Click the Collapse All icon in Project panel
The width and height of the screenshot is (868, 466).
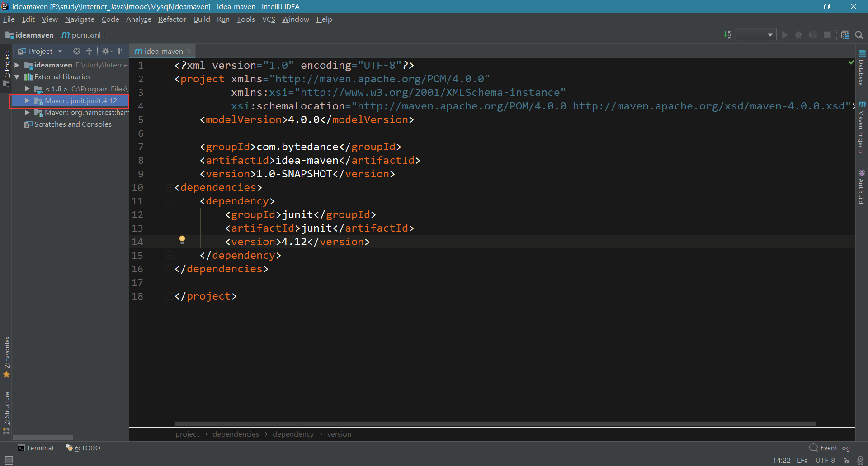[89, 51]
